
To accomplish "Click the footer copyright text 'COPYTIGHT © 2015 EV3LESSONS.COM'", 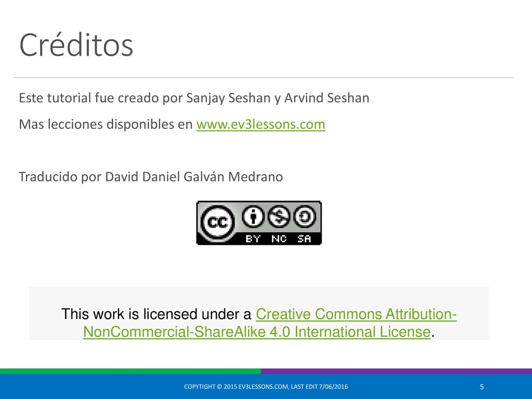I will click(x=236, y=387).
